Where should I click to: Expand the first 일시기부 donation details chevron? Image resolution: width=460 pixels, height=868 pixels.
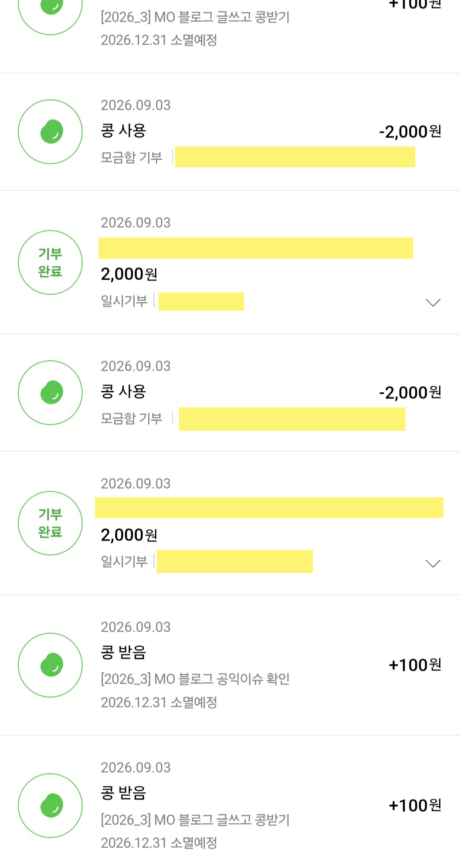[x=433, y=303]
